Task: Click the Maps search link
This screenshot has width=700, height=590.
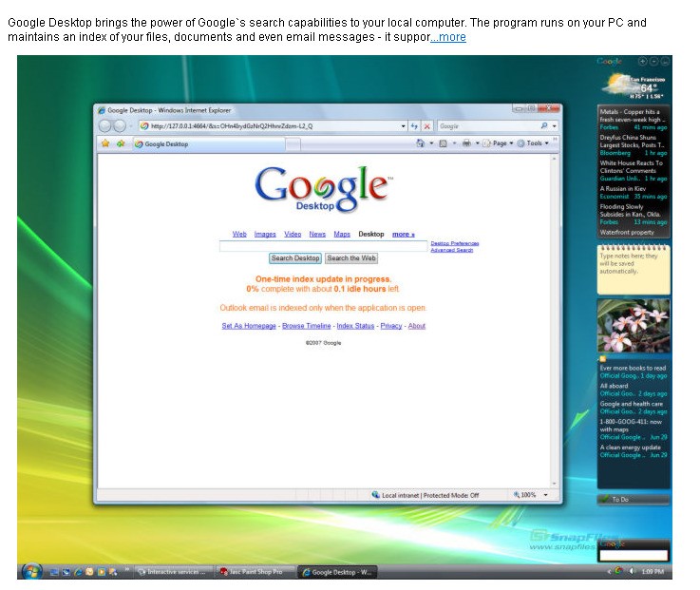Action: coord(342,234)
